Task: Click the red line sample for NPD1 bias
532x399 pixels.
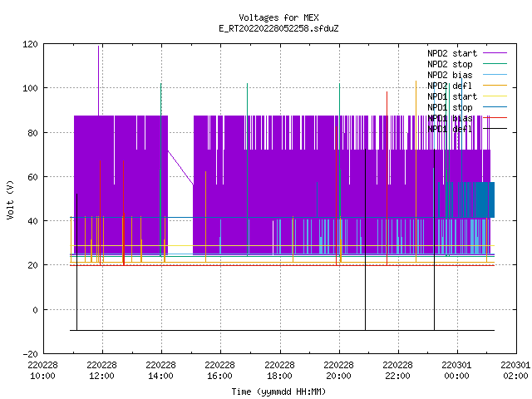Action: click(495, 118)
